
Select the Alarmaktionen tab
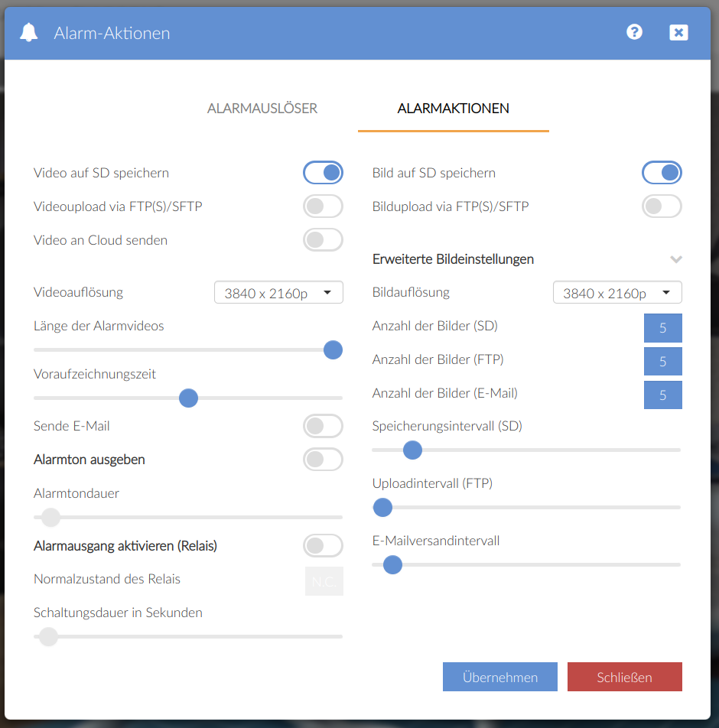tap(453, 109)
